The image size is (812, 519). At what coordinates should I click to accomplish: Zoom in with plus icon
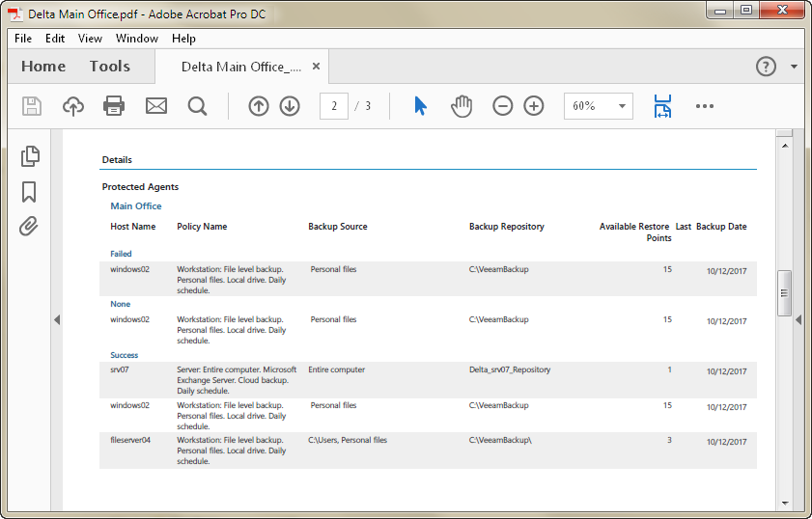pos(534,106)
